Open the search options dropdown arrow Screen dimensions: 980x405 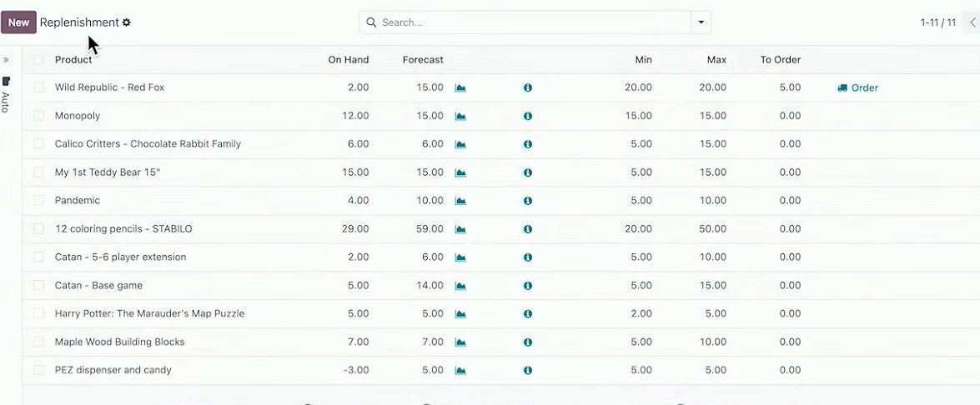(701, 22)
